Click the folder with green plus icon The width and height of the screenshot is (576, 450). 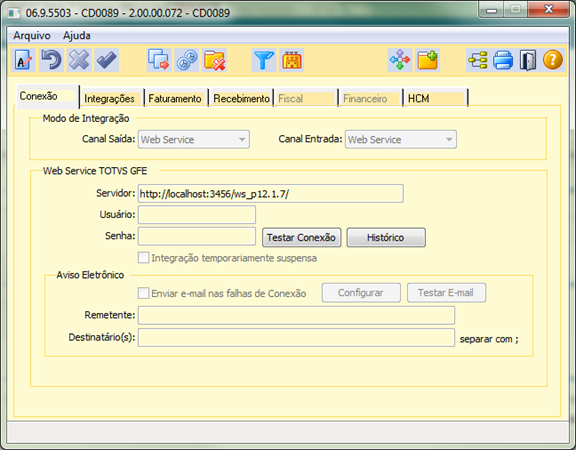[x=428, y=60]
